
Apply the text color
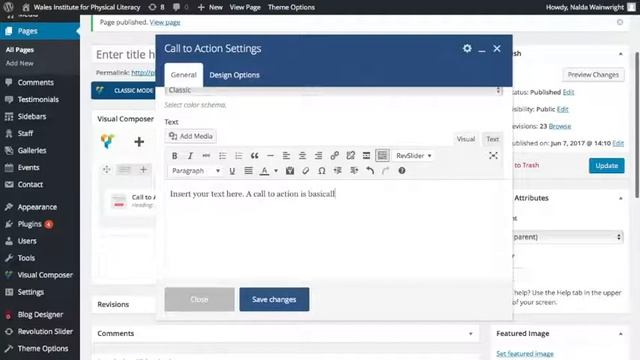[264, 171]
